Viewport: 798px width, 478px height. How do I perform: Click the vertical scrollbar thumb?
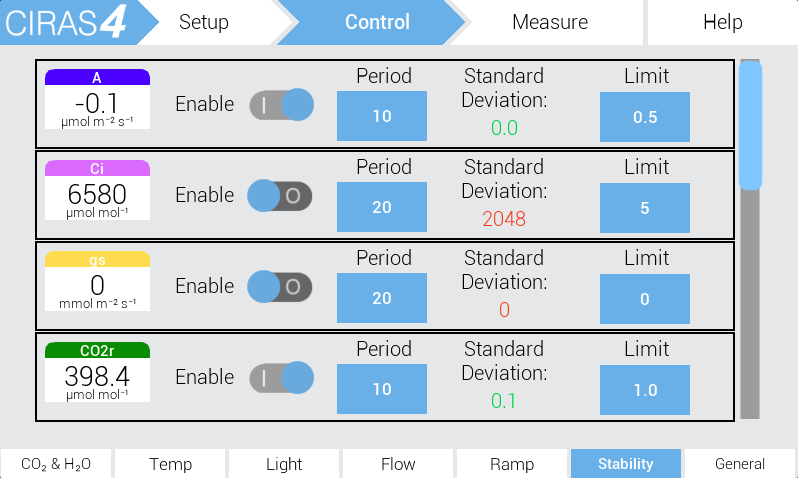pyautogui.click(x=750, y=125)
